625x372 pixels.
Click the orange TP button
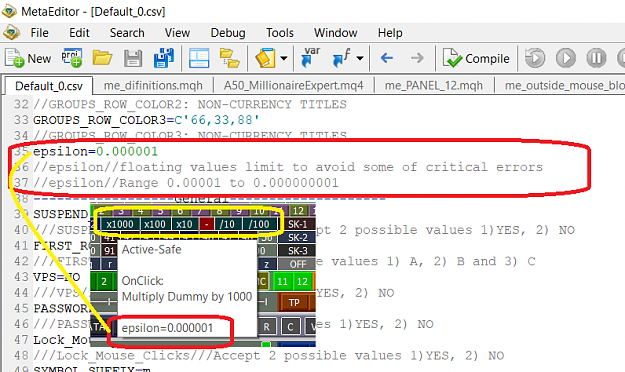pos(294,303)
